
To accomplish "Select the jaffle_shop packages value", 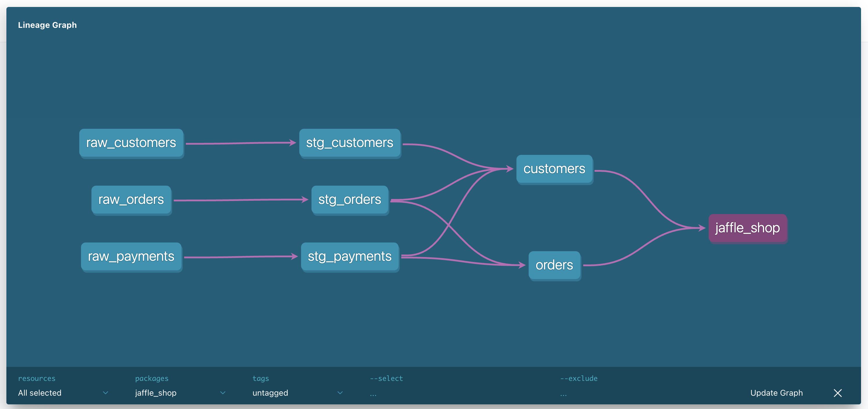I will pos(156,393).
